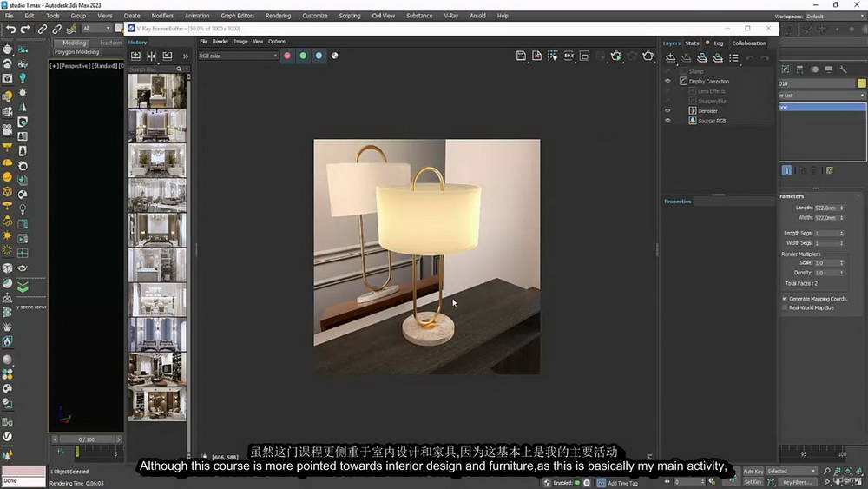868x489 pixels.
Task: Switch to the Collaboration tab
Action: click(749, 43)
